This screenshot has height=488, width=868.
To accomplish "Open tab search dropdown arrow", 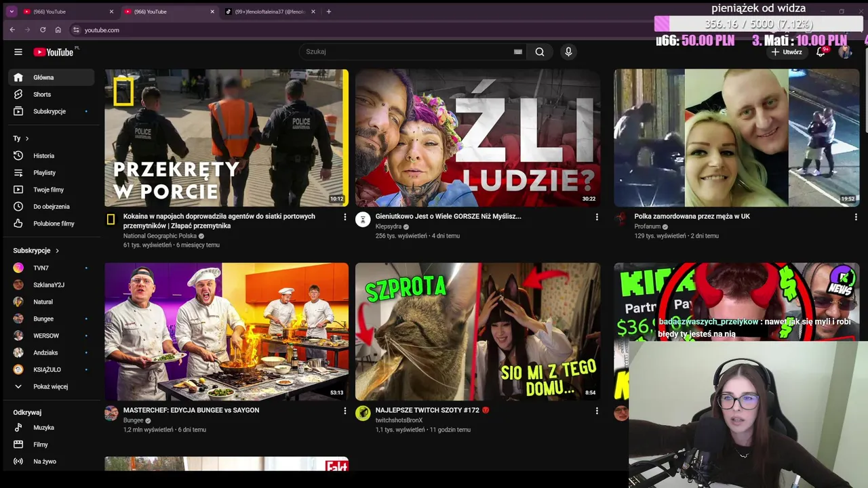I will pyautogui.click(x=12, y=12).
